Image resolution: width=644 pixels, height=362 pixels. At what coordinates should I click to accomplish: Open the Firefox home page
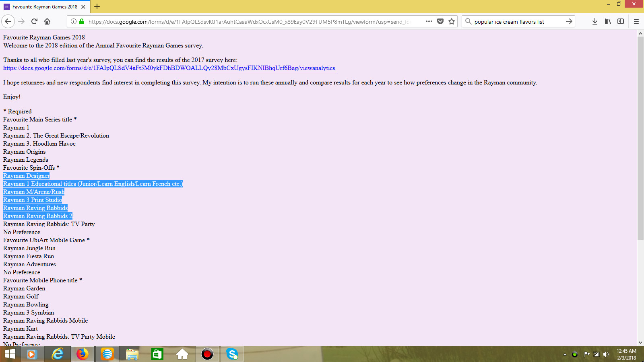click(x=47, y=21)
